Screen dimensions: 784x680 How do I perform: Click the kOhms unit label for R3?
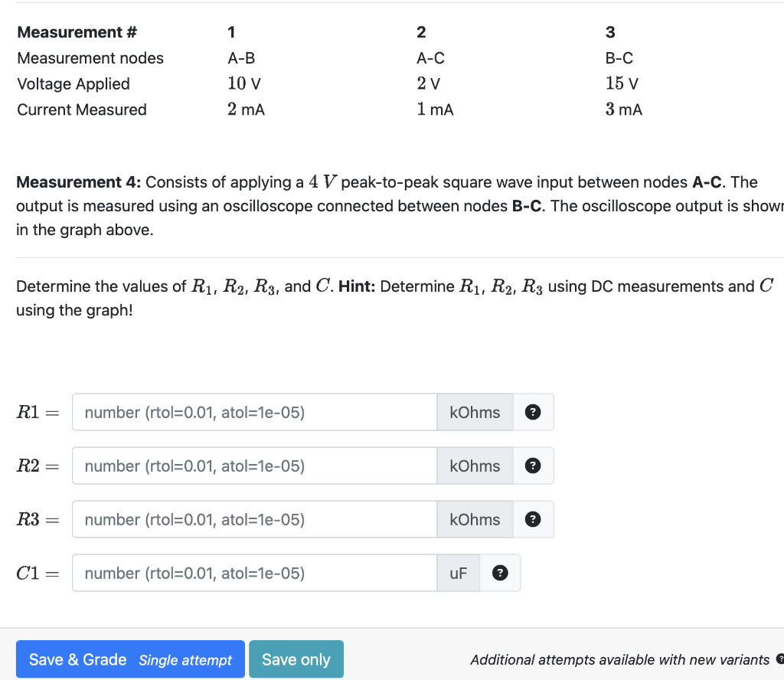tap(475, 519)
